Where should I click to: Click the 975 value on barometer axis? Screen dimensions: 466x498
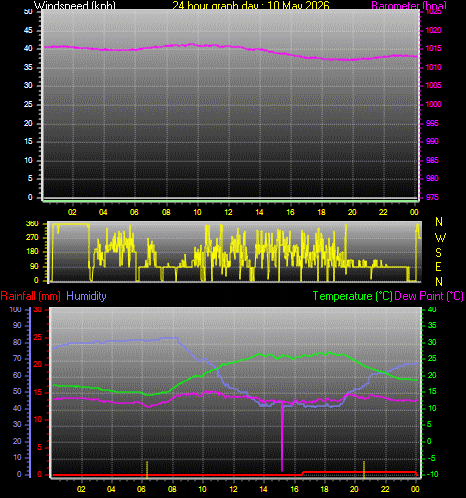pyautogui.click(x=432, y=197)
